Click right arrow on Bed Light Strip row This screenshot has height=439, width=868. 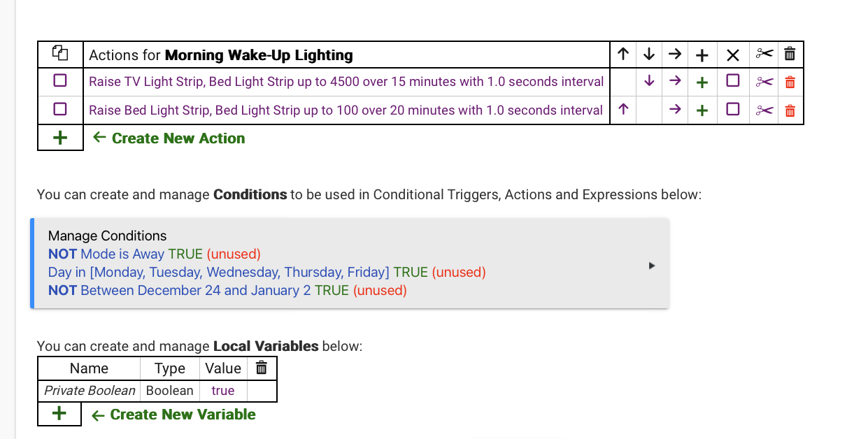click(675, 110)
